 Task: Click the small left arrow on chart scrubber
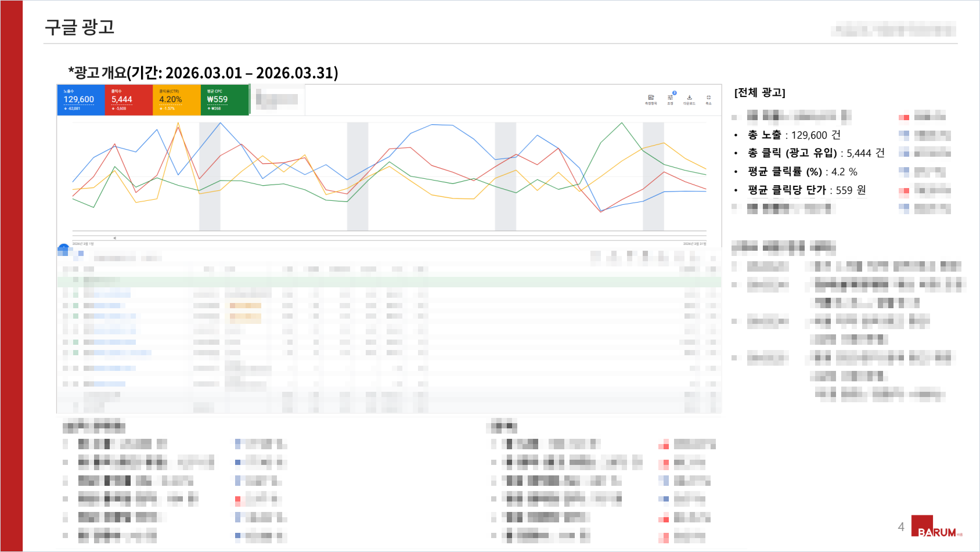pyautogui.click(x=114, y=238)
